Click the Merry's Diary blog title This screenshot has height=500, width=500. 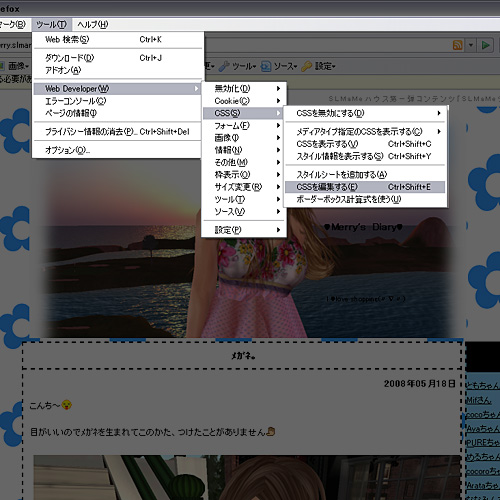363,227
